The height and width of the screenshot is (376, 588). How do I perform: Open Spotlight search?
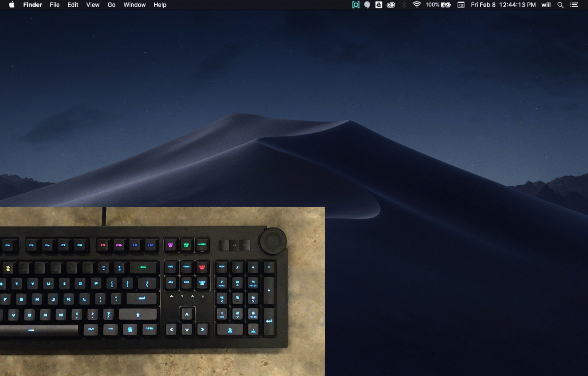[x=560, y=5]
